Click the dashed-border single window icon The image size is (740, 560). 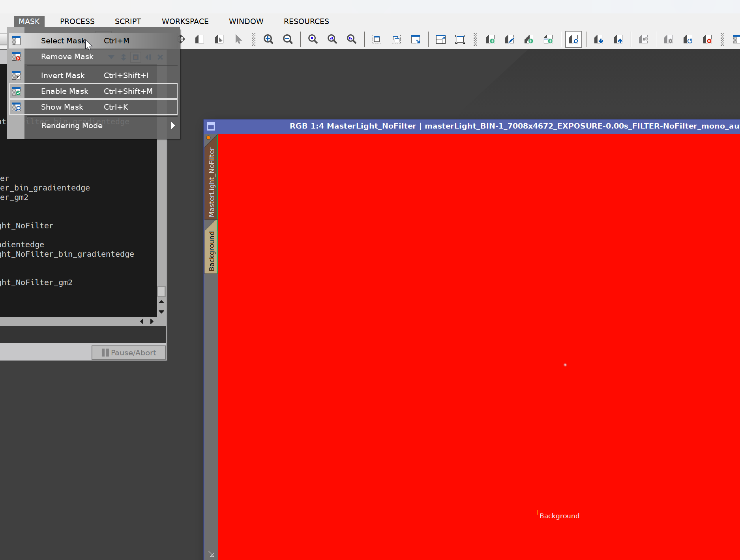377,39
